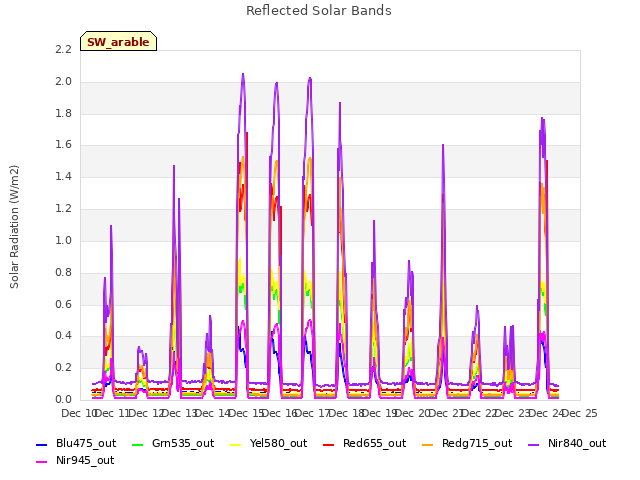This screenshot has width=640, height=480.
Task: Click the yellow Yel580_out legend swatch
Action: point(236,444)
